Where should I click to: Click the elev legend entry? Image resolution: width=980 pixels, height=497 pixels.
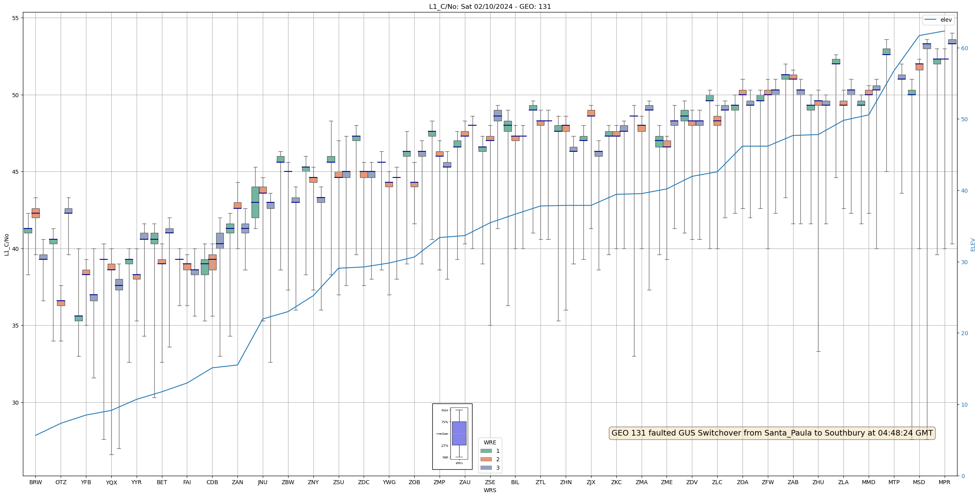tap(938, 20)
